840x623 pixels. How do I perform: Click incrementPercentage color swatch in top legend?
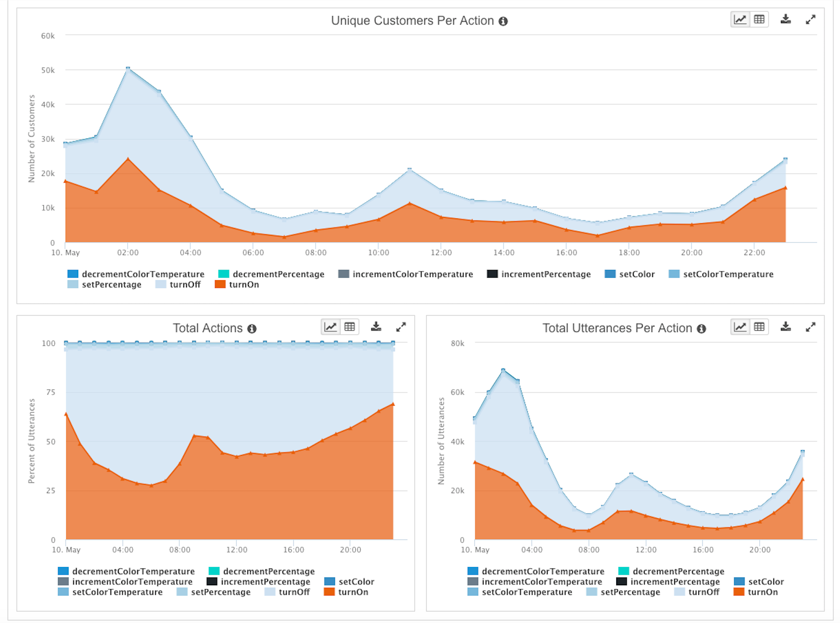492,274
